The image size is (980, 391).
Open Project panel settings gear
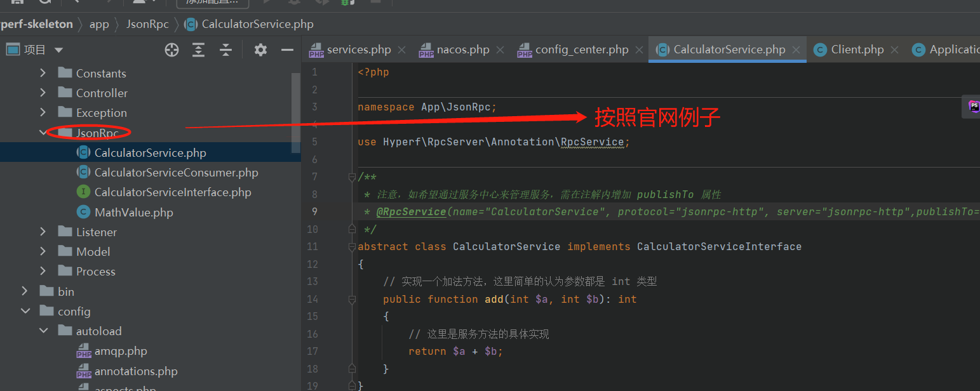pos(260,50)
